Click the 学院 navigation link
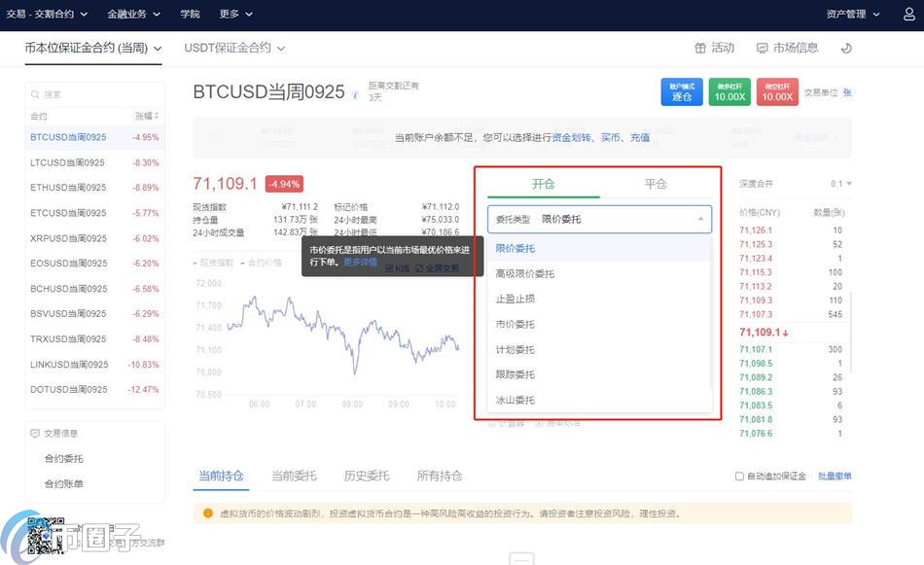Viewport: 924px width, 565px height. point(191,15)
